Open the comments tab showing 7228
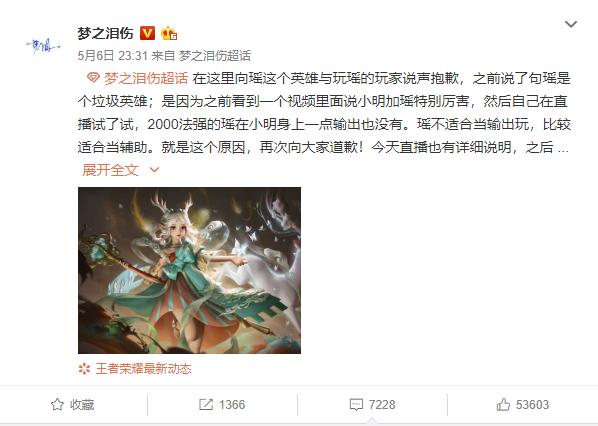 point(372,404)
